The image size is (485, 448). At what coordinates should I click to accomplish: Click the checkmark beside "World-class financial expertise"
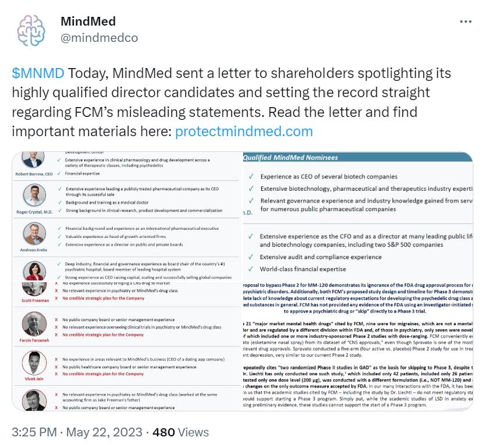coord(251,269)
